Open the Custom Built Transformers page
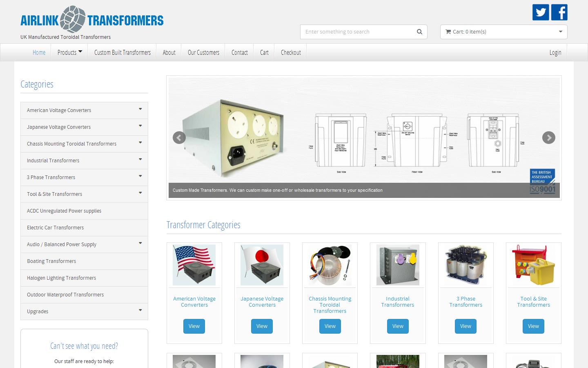Viewport: 588px width, 368px height. 122,52
